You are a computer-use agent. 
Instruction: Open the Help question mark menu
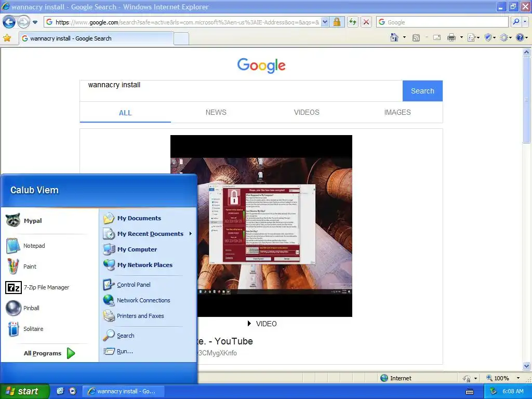click(x=522, y=37)
